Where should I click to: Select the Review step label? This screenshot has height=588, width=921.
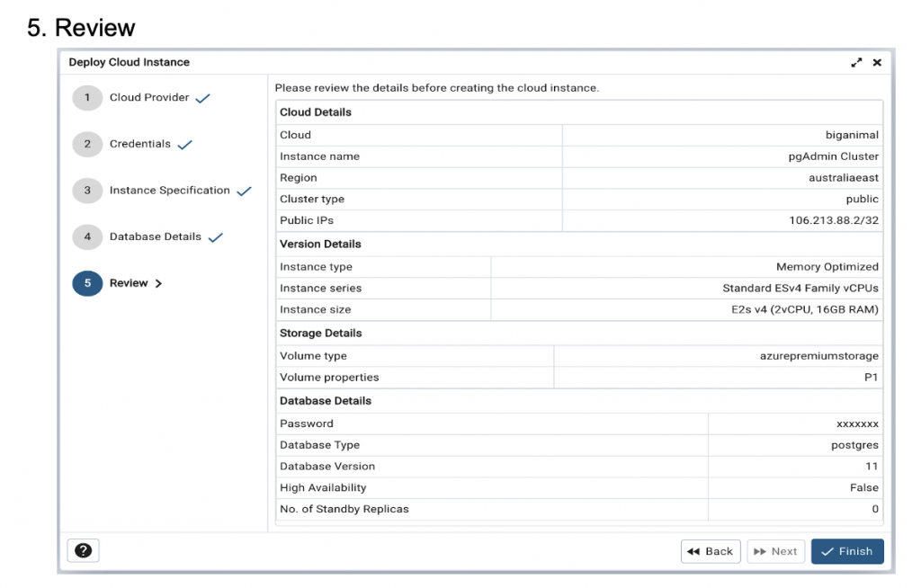(x=129, y=283)
